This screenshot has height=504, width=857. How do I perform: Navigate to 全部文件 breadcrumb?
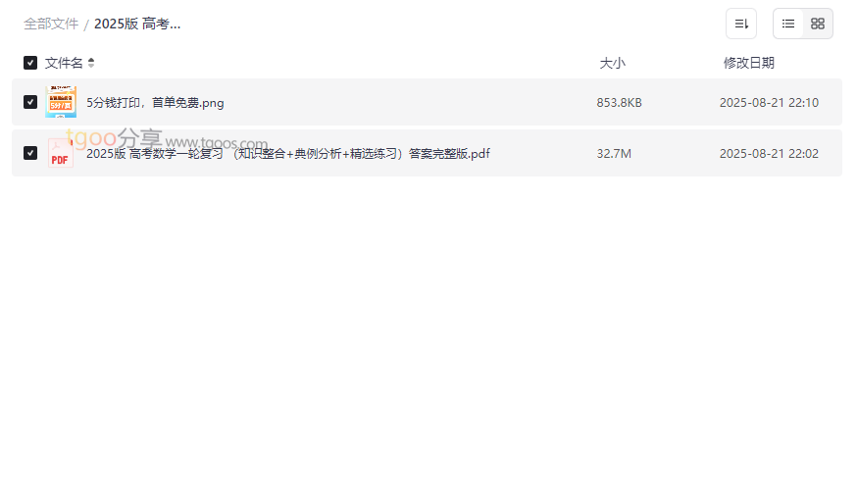click(x=51, y=25)
